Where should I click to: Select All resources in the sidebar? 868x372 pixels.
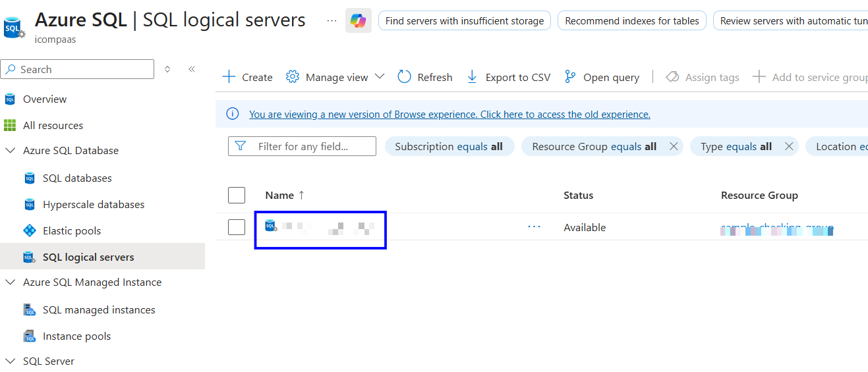click(53, 126)
